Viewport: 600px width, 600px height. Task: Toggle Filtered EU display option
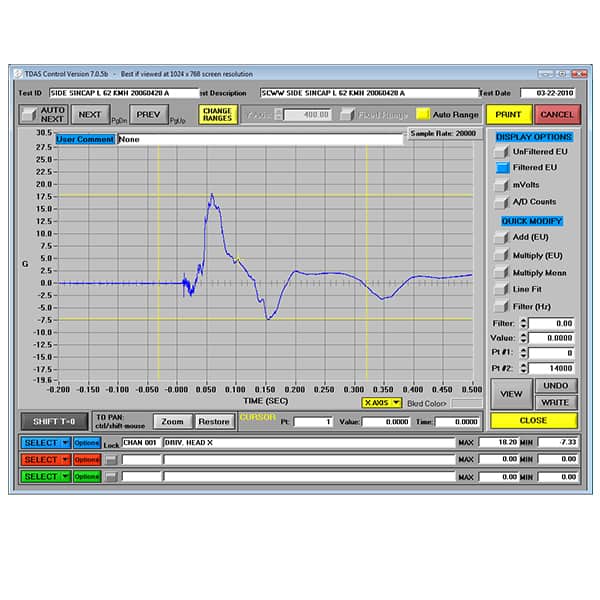pos(502,168)
